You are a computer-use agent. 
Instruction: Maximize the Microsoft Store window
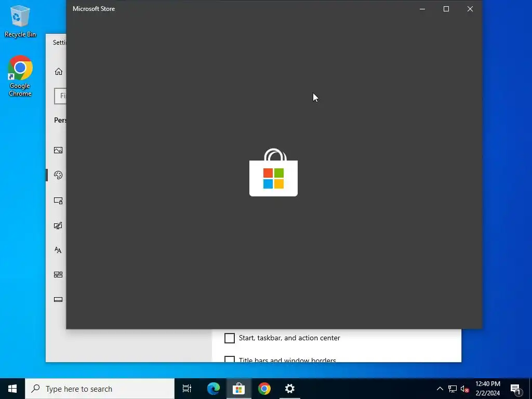pyautogui.click(x=446, y=9)
